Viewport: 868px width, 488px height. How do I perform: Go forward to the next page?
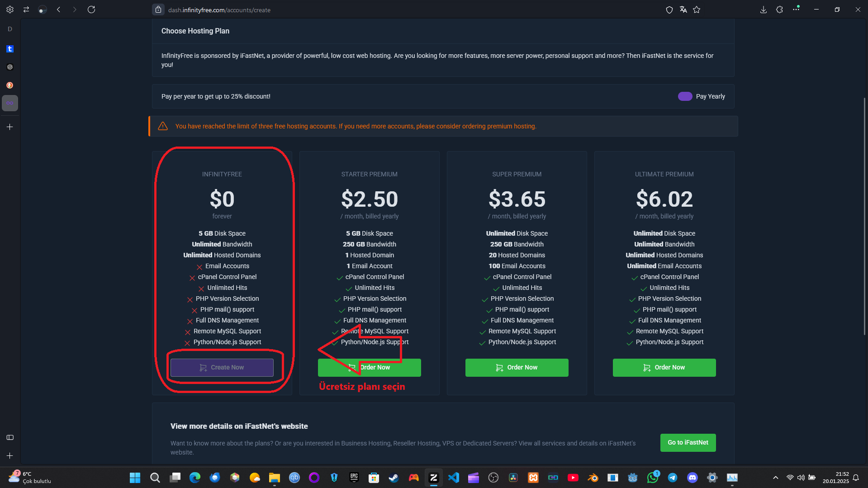pyautogui.click(x=75, y=9)
